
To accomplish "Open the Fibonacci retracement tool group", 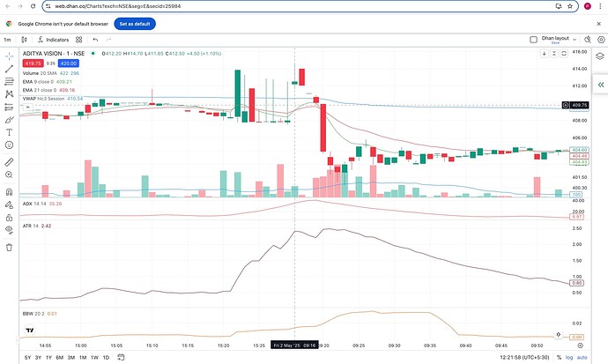I will (x=10, y=81).
